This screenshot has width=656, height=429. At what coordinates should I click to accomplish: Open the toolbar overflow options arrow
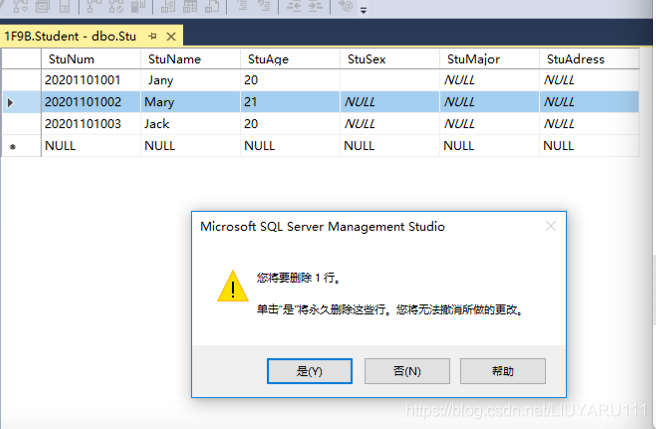click(x=363, y=11)
